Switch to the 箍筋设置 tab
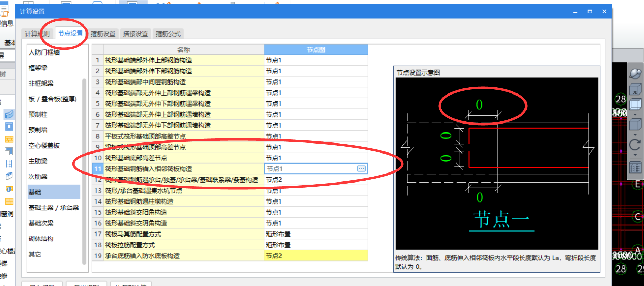Screen dimensions: 644x286 103,34
